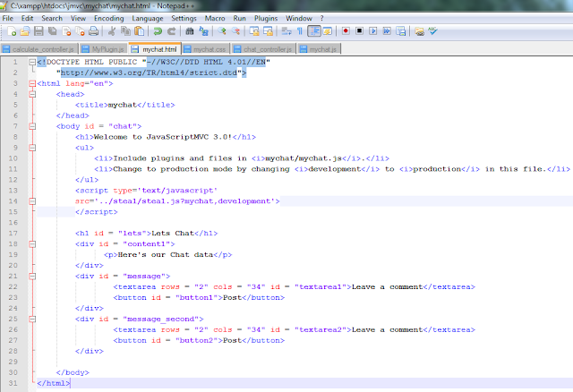Copy selection with the Copy icon
The width and height of the screenshot is (573, 392).
click(125, 31)
